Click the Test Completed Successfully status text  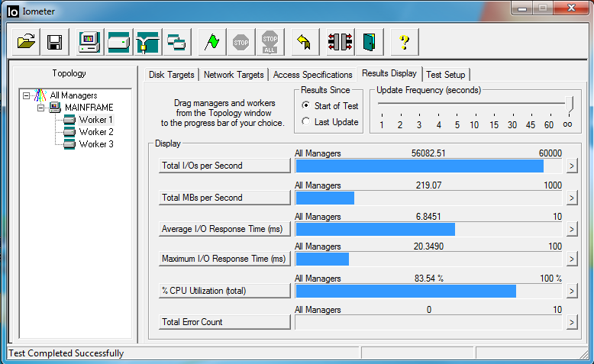pos(66,353)
